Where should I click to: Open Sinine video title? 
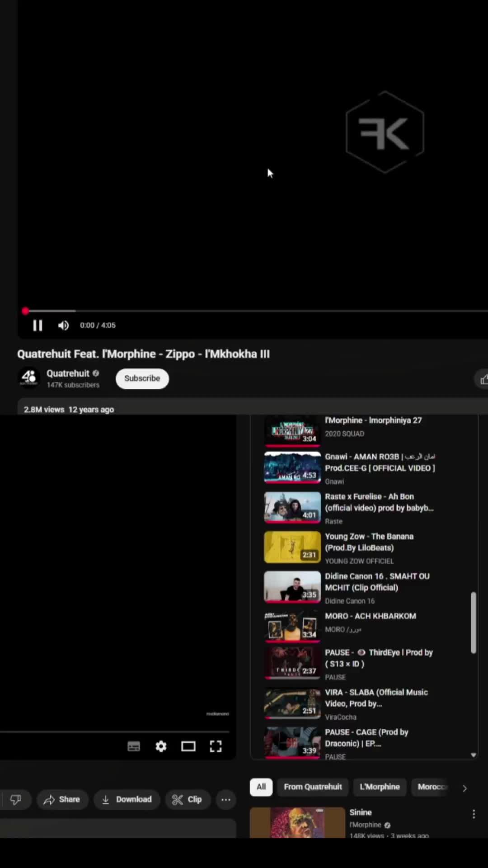361,812
